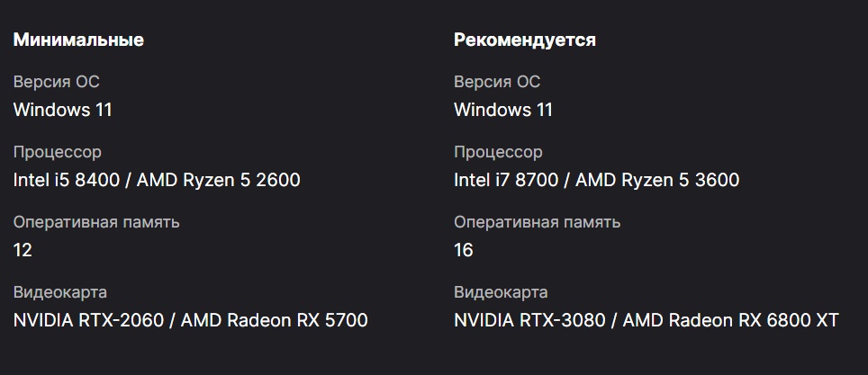Click "NVIDIA RTX-3080 / AMD Radeon RX 6800 XT" text
Image resolution: width=868 pixels, height=375 pixels.
tap(646, 320)
